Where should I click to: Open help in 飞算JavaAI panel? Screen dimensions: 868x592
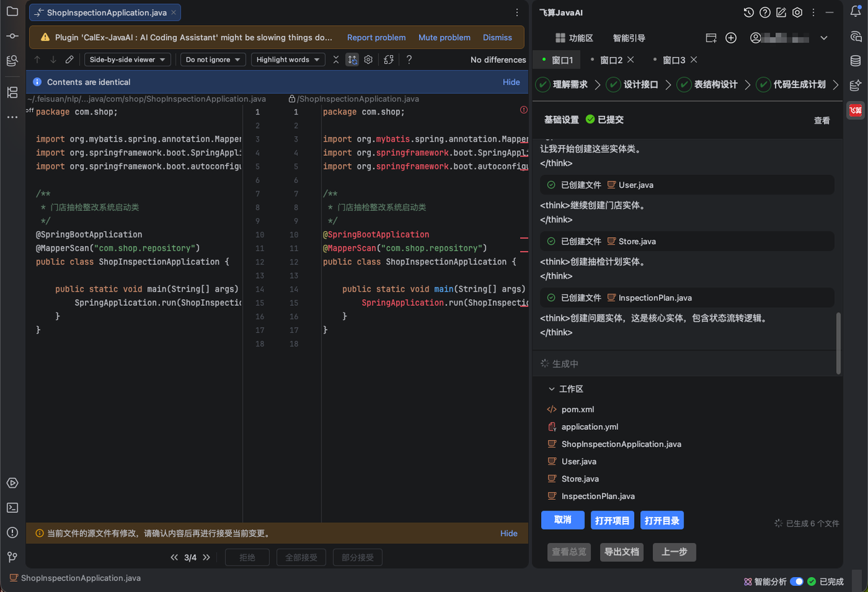pyautogui.click(x=765, y=12)
